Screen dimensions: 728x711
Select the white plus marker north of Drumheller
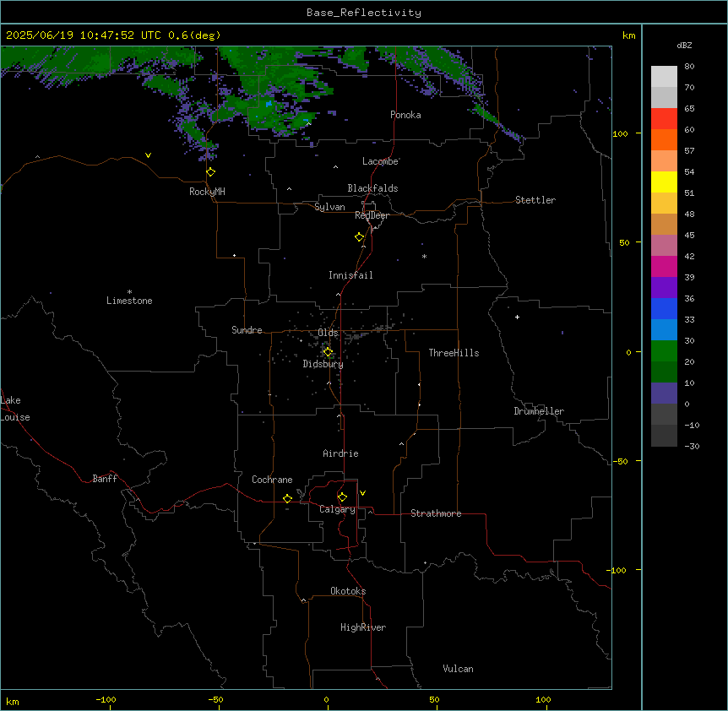[517, 317]
